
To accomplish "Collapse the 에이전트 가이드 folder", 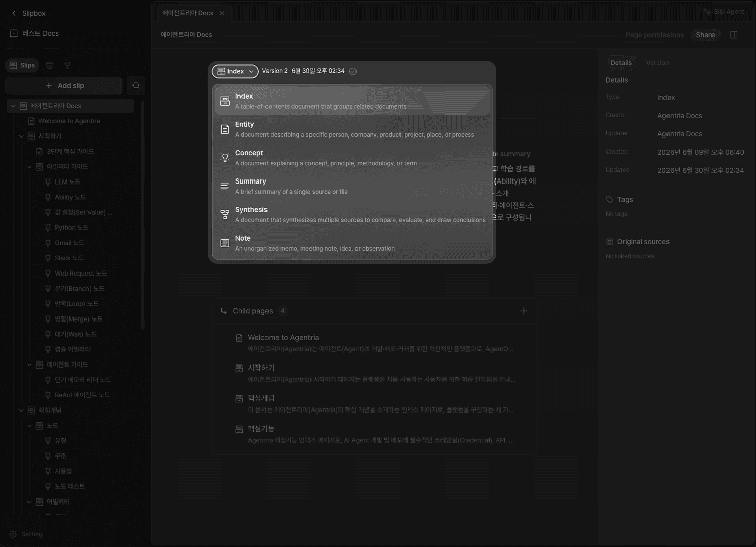I will 29,364.
